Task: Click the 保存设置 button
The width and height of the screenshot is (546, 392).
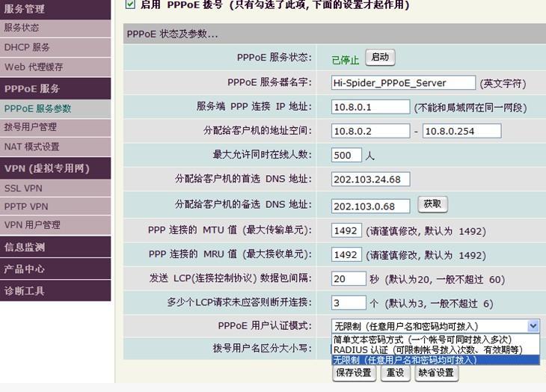Action: pos(354,373)
